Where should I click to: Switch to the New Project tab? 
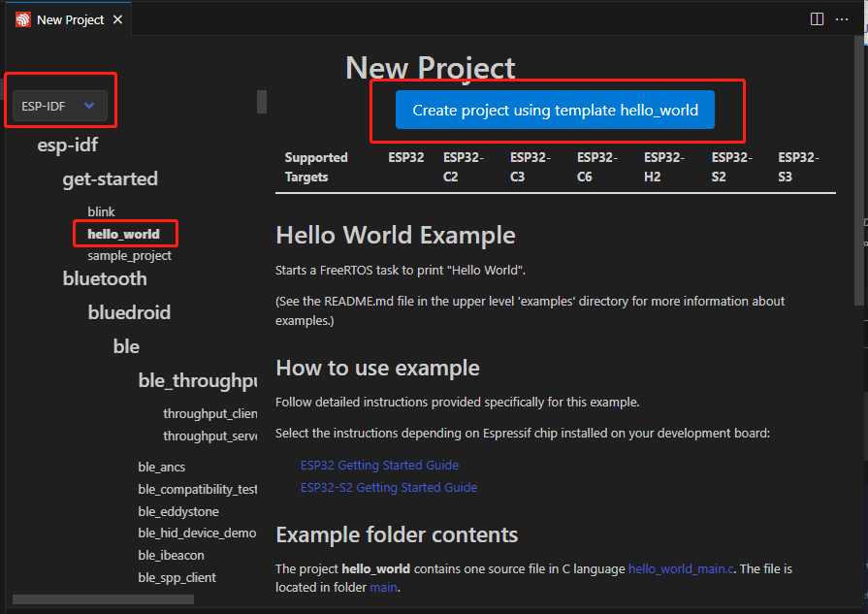pos(70,20)
